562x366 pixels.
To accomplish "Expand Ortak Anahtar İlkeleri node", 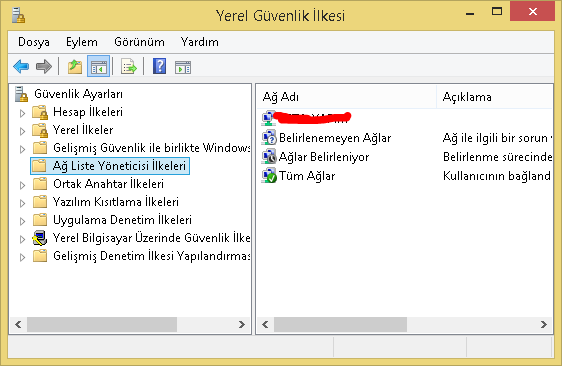I will [22, 185].
